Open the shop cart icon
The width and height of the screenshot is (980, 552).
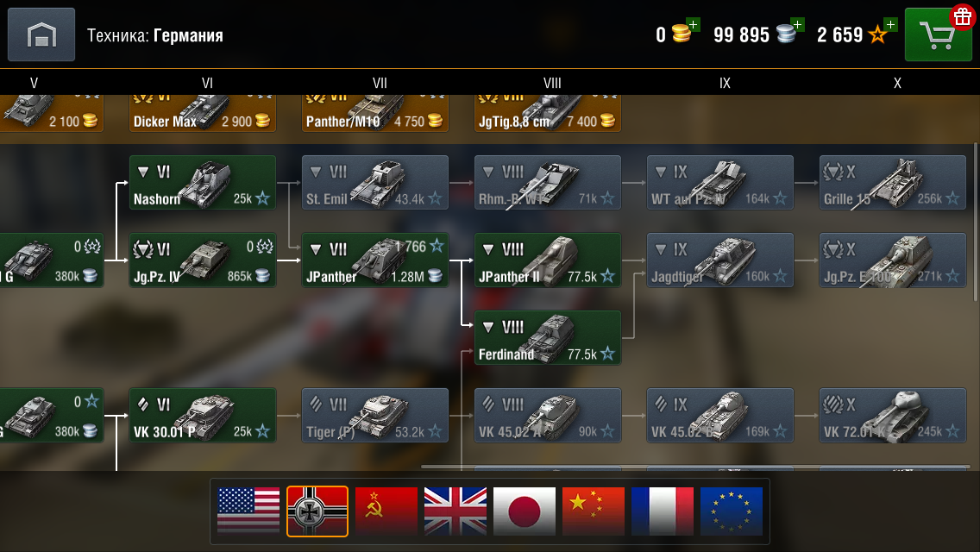click(938, 35)
